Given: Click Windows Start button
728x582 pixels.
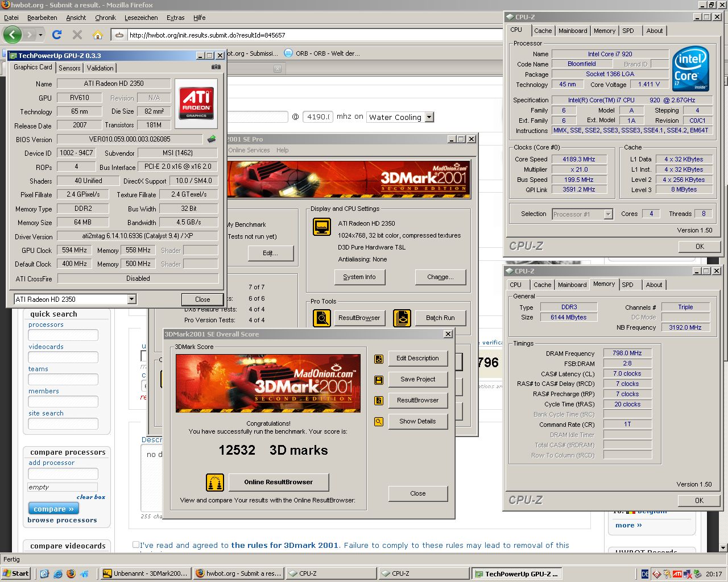Looking at the screenshot, I should [15, 573].
